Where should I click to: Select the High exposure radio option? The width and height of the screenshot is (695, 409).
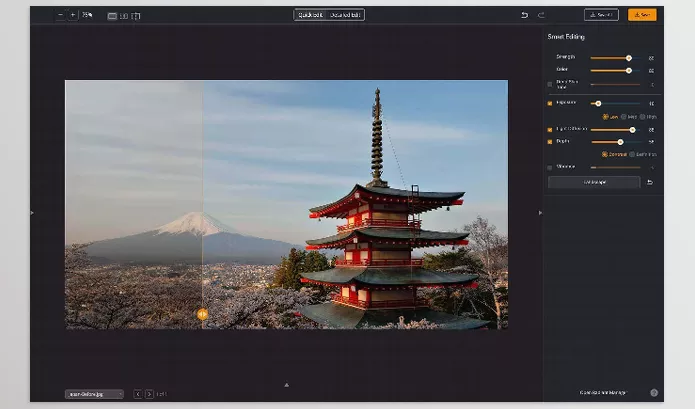(x=642, y=117)
